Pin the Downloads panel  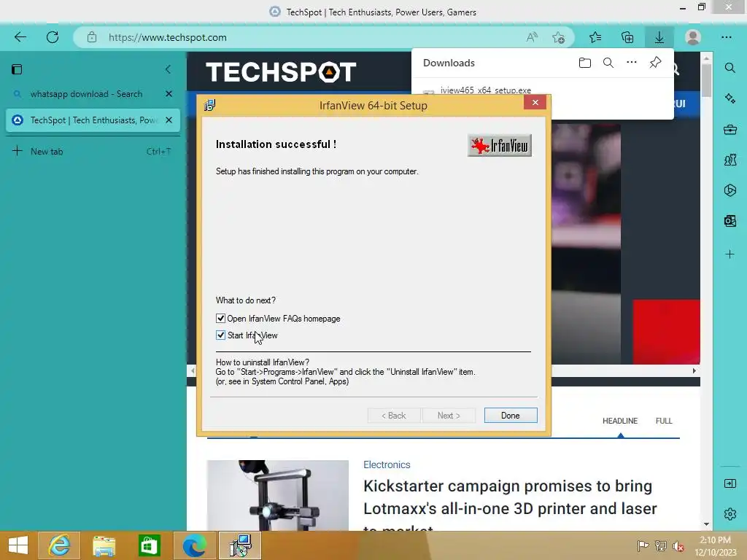click(x=656, y=63)
